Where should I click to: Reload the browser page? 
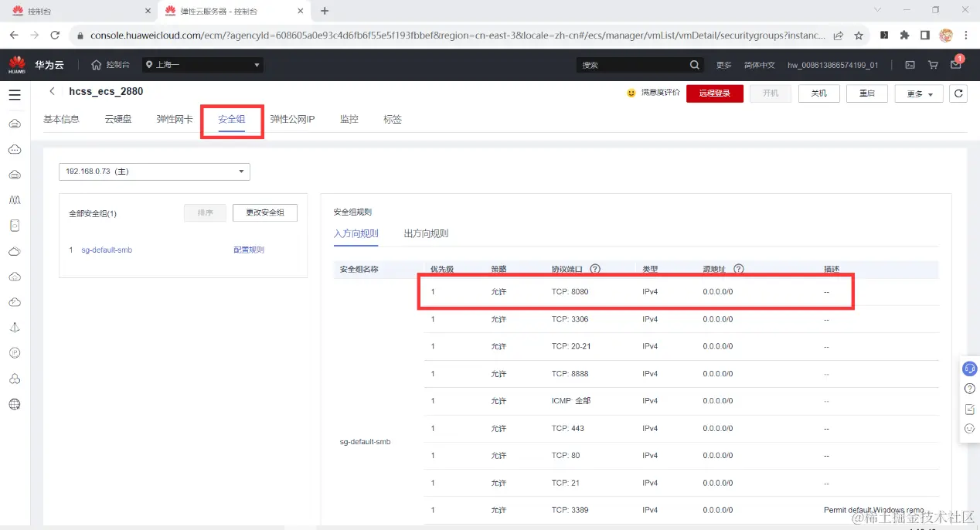pyautogui.click(x=55, y=36)
